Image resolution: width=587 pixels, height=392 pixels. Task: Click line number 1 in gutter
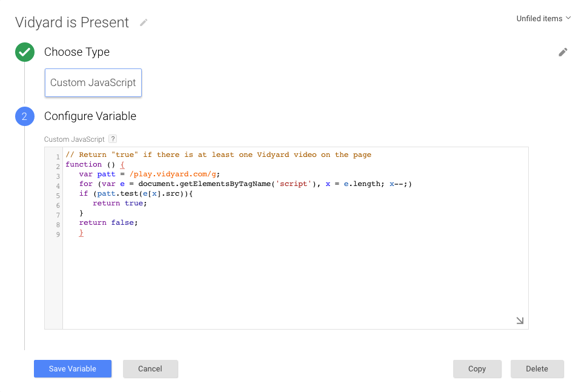(x=58, y=157)
